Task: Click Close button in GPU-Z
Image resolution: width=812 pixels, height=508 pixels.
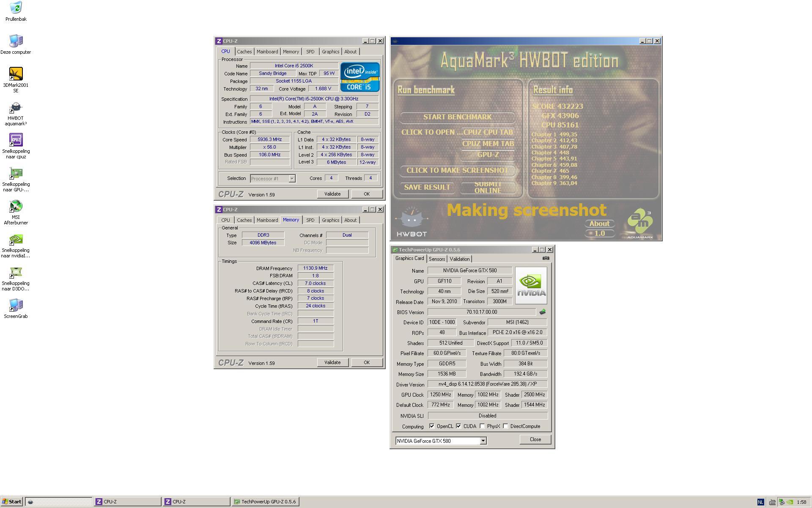Action: pyautogui.click(x=535, y=439)
